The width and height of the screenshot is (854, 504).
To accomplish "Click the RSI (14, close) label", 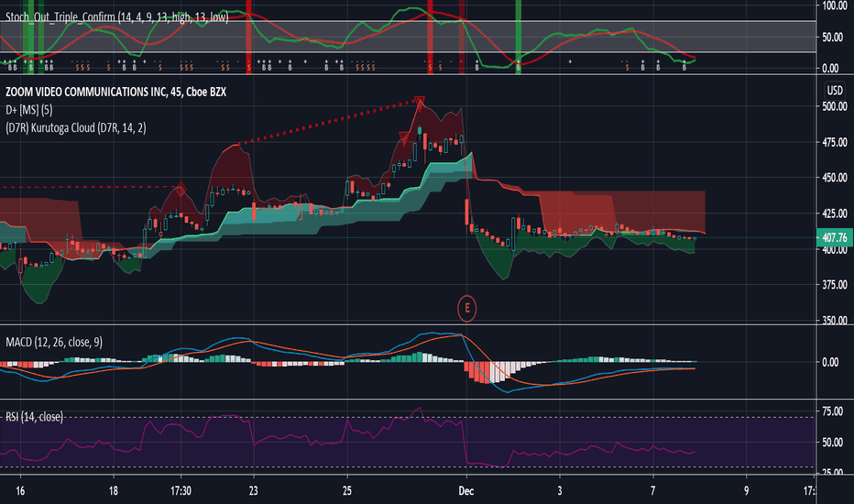I will coord(34,417).
